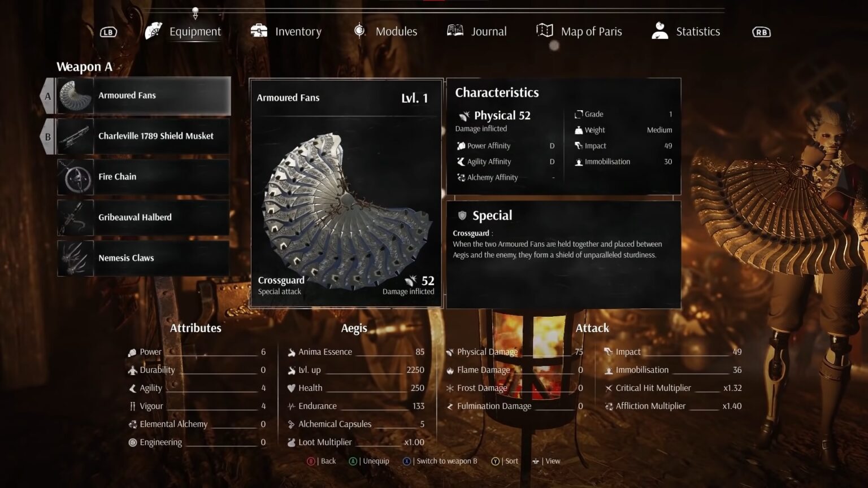Choose Charleville 1789 Shield Musket entry
This screenshot has width=868, height=488.
(x=143, y=136)
